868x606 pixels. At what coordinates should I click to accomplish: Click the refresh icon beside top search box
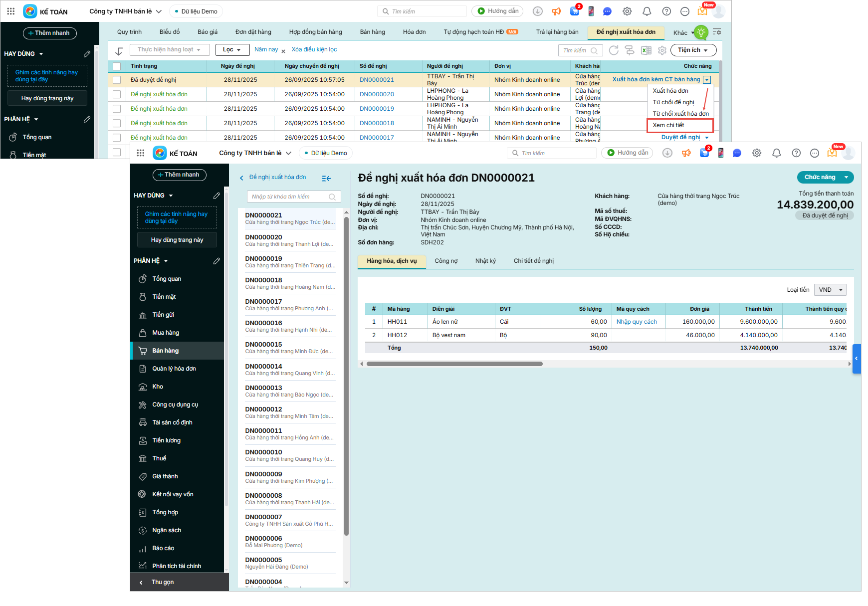pyautogui.click(x=614, y=50)
